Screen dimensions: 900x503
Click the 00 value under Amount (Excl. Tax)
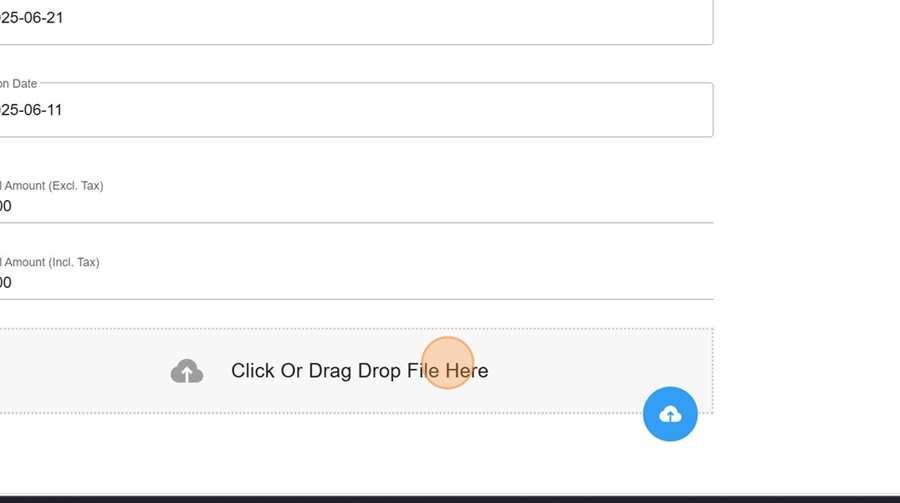(x=6, y=206)
